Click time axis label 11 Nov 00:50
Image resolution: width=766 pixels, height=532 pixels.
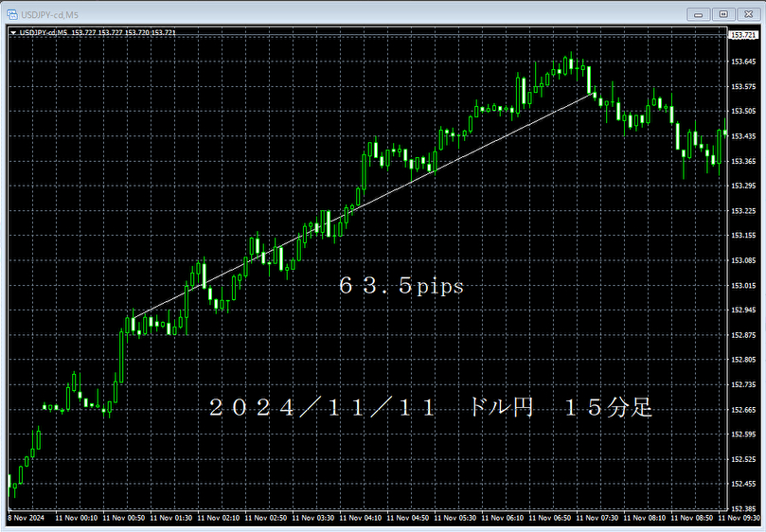pyautogui.click(x=124, y=518)
